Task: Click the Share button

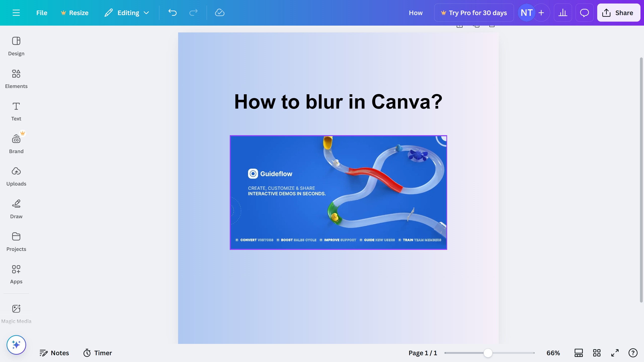Action: click(x=619, y=13)
